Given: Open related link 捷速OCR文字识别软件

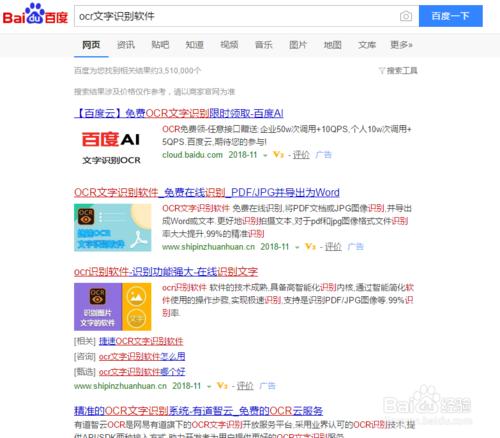Looking at the screenshot, I should click(141, 341).
